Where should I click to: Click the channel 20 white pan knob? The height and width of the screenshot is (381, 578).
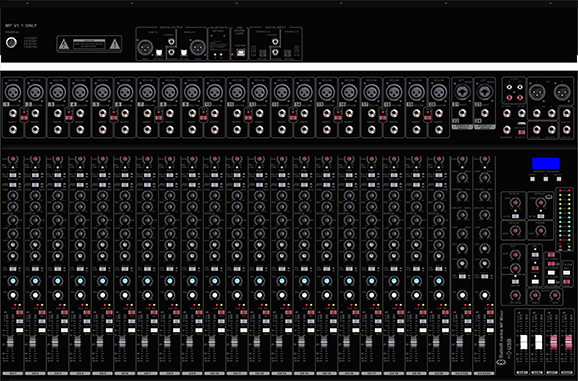pyautogui.click(x=439, y=295)
